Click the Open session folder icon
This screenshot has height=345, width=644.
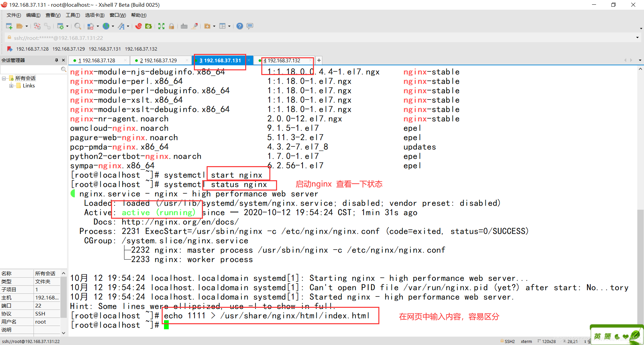[20, 26]
